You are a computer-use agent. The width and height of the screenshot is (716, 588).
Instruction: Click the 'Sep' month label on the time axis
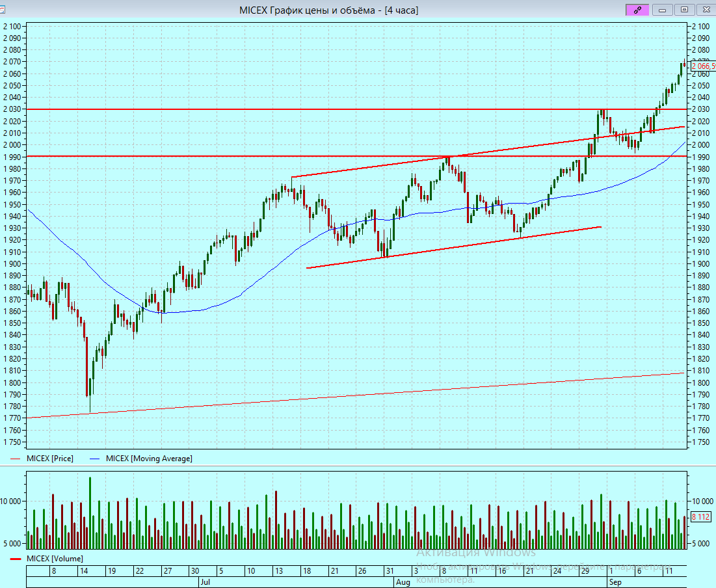click(x=616, y=582)
